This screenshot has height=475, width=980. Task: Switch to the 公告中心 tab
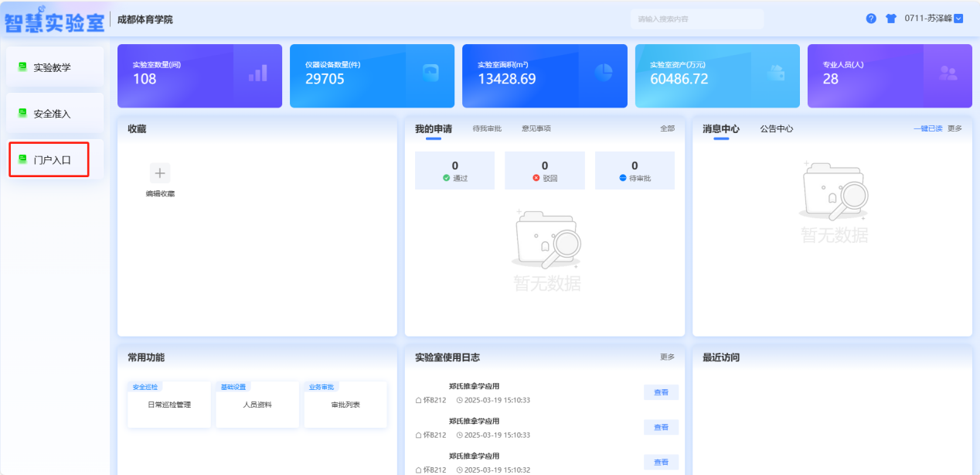776,129
